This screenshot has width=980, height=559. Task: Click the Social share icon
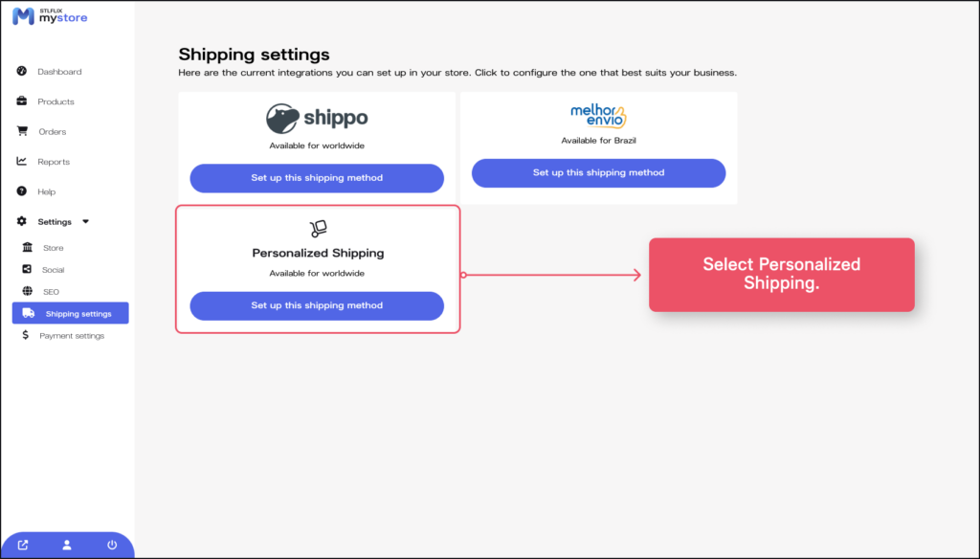pyautogui.click(x=27, y=270)
